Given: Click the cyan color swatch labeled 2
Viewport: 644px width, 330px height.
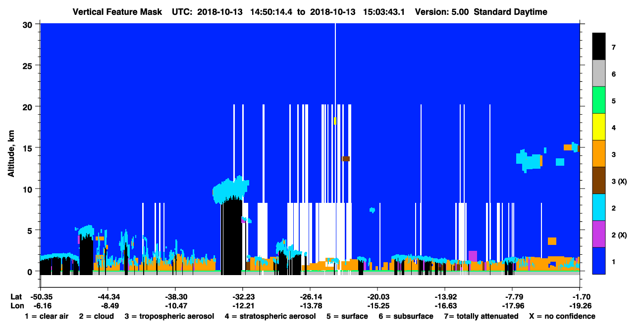Looking at the screenshot, I should pyautogui.click(x=599, y=207).
